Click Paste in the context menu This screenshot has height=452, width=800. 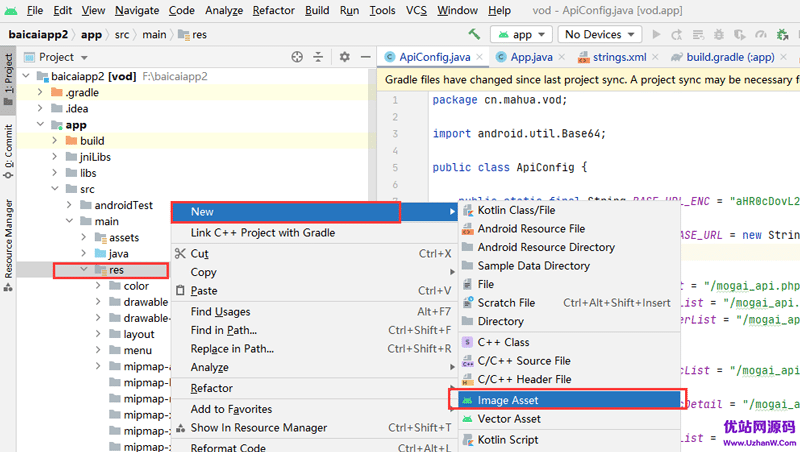tap(314, 291)
